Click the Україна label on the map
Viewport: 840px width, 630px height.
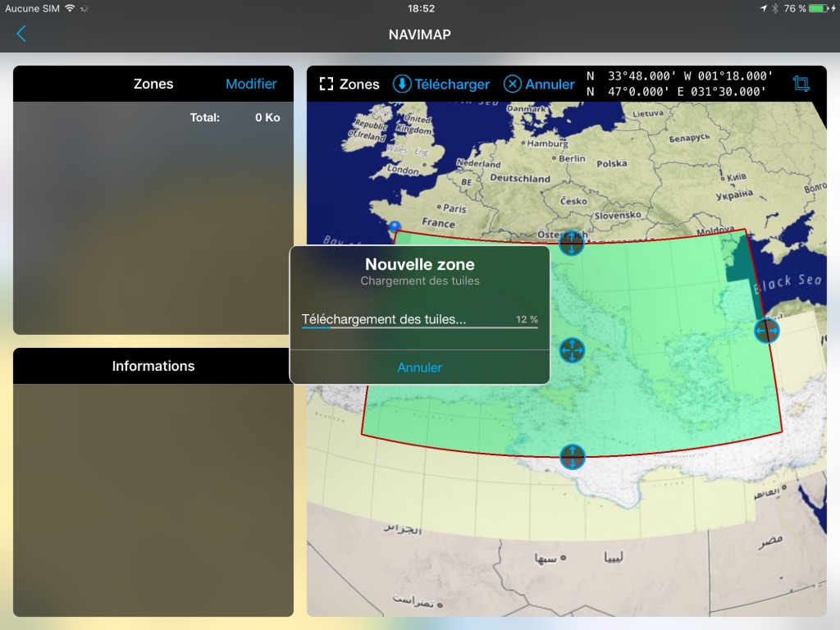point(734,194)
